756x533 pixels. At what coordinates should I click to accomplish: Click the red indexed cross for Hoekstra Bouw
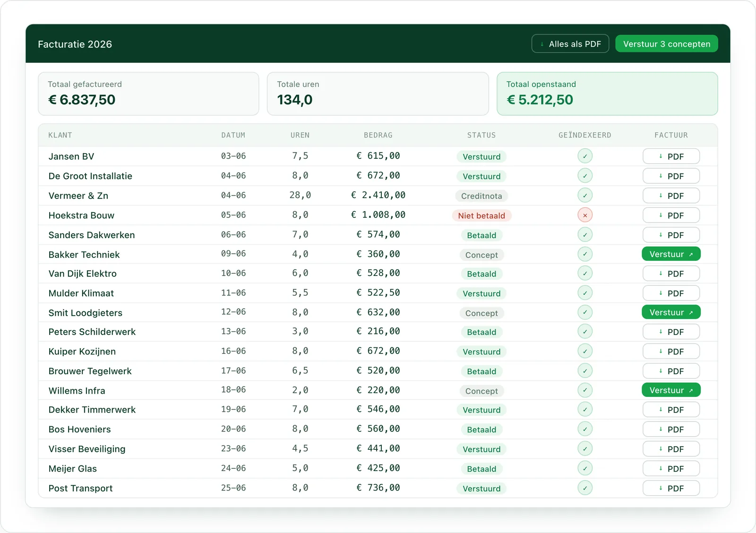coord(585,215)
